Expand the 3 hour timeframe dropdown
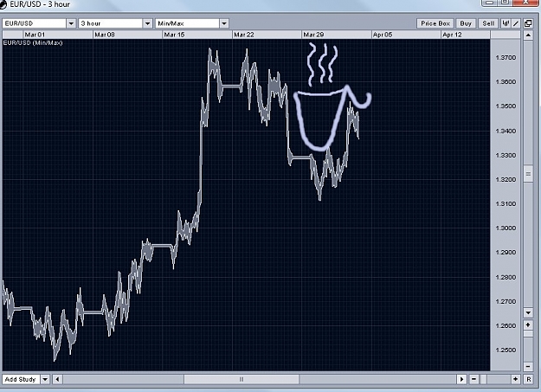 pyautogui.click(x=147, y=23)
